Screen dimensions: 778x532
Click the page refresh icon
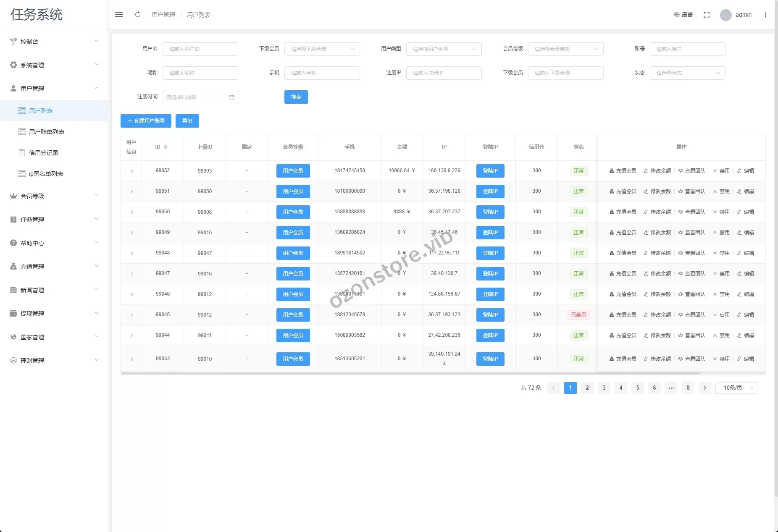[137, 15]
